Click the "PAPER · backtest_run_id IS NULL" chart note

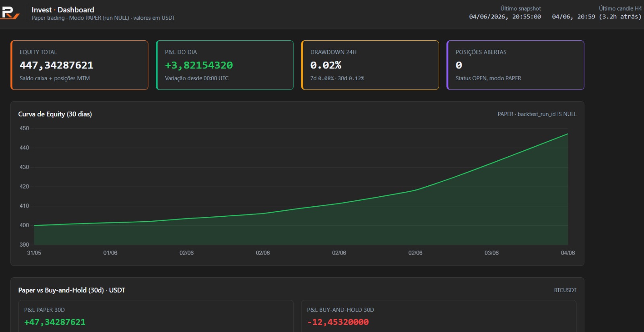tap(537, 114)
